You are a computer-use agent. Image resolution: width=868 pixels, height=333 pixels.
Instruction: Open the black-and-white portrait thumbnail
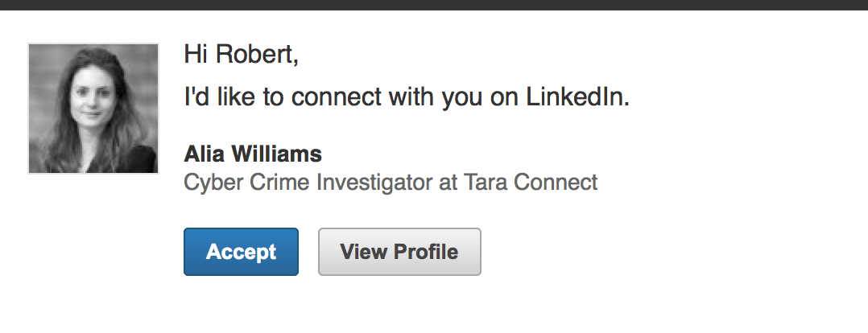point(93,109)
